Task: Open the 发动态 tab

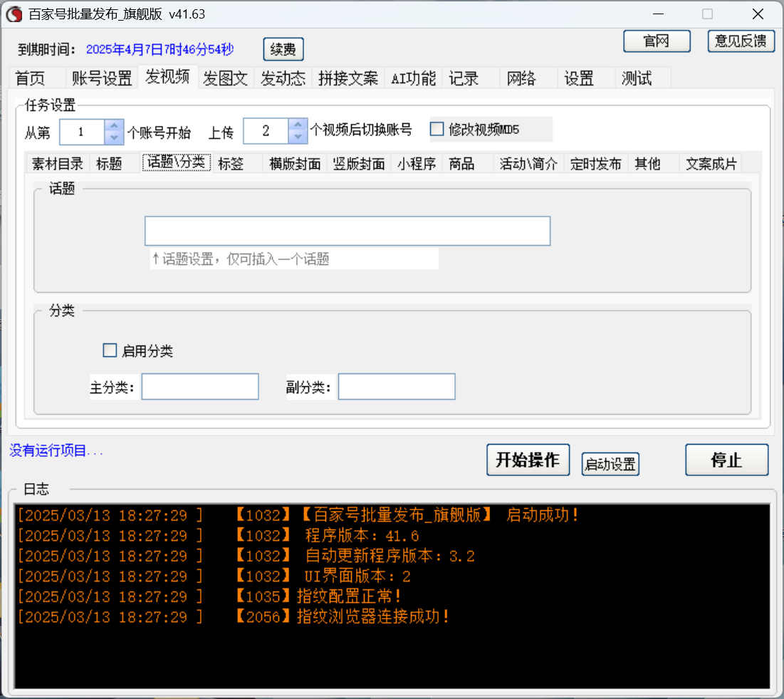Action: coord(283,78)
